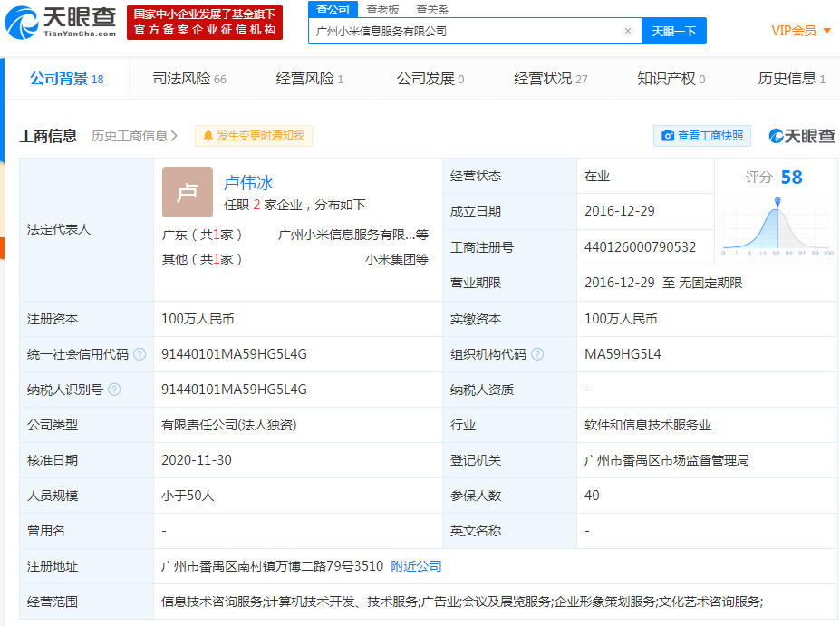Switch to 历史信息 tab
This screenshot has width=840, height=626.
click(791, 79)
